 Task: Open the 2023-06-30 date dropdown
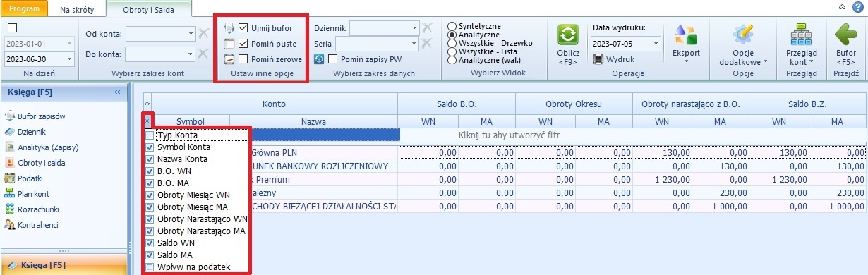[68, 59]
